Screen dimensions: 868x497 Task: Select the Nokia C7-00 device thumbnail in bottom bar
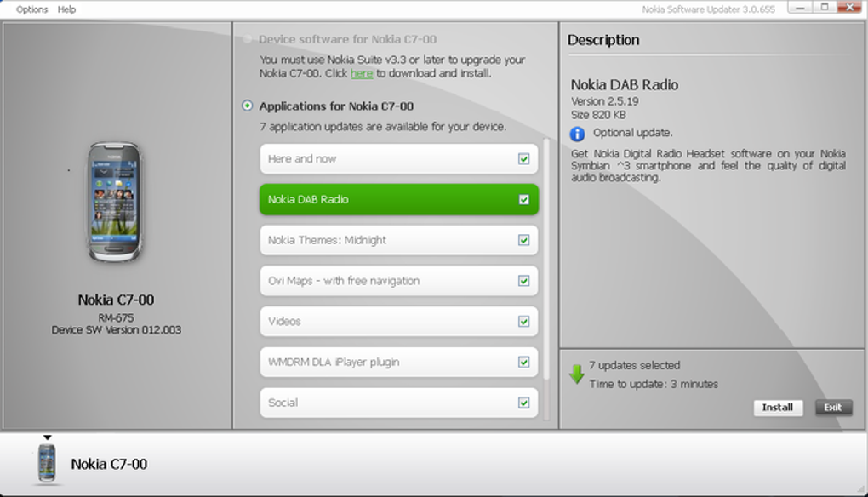point(47,464)
